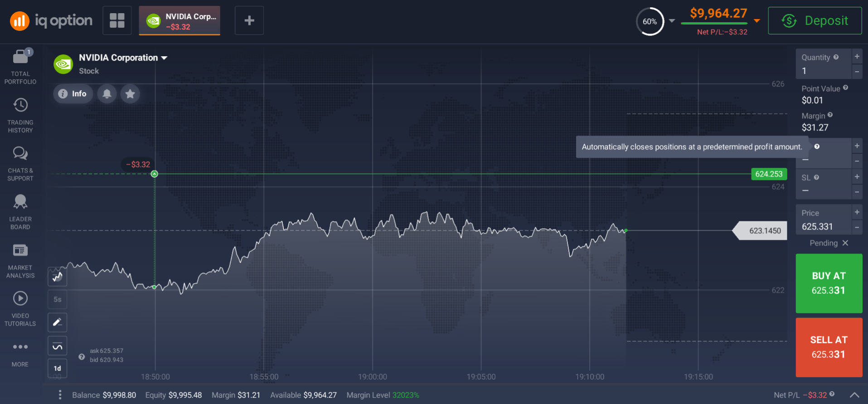This screenshot has width=868, height=404.
Task: Decrease Quantity with minus stepper
Action: tap(857, 72)
